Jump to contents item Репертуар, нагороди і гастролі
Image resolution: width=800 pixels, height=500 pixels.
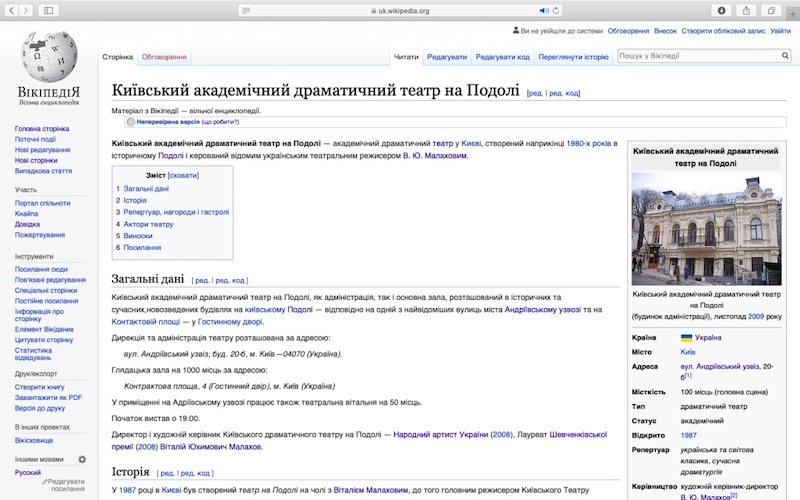[176, 212]
